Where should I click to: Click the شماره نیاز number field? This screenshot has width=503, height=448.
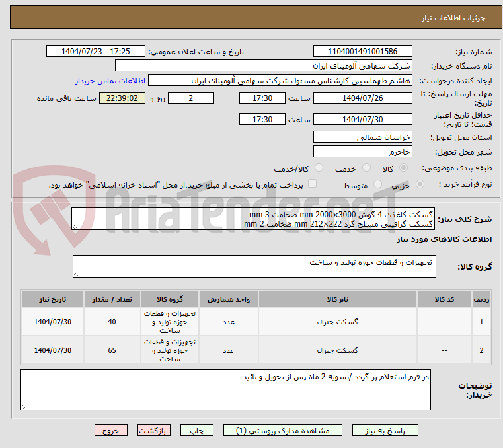(x=362, y=52)
